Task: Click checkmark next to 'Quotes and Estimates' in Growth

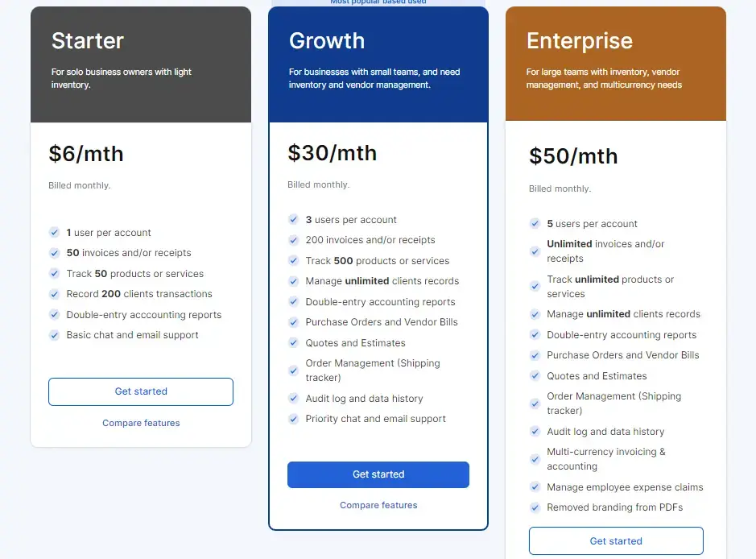Action: tap(293, 342)
